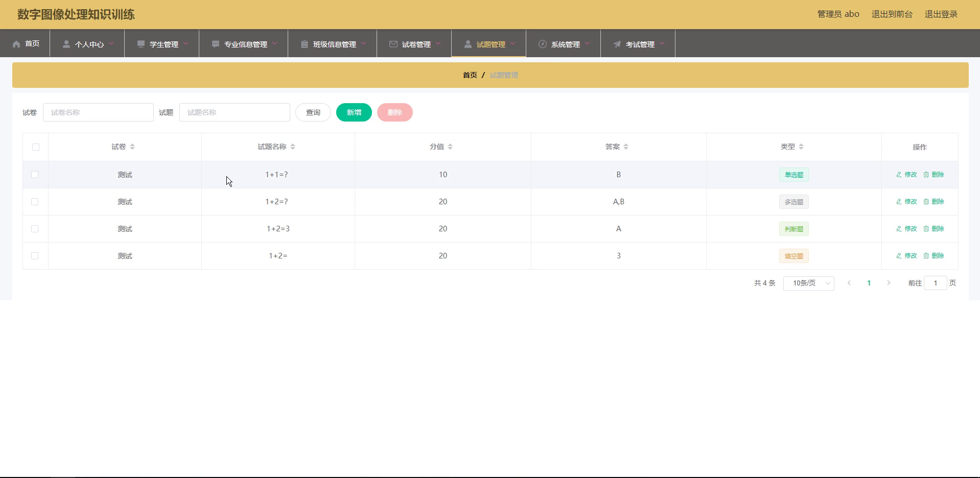980x478 pixels.
Task: Click the chat icon in 专业信息管理
Action: 216,44
